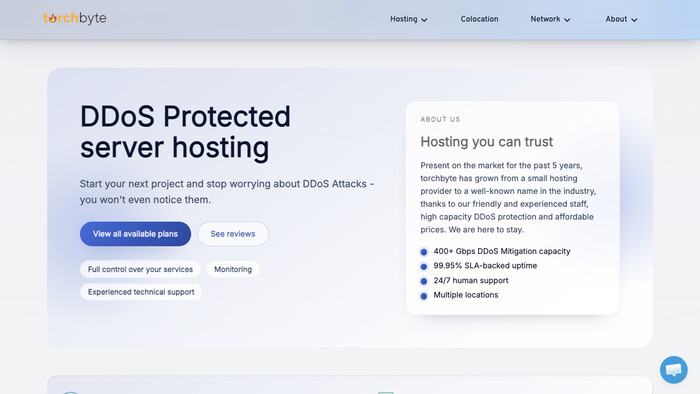
Task: Click the bullet dot beside 24/7 human support
Action: pyautogui.click(x=424, y=281)
